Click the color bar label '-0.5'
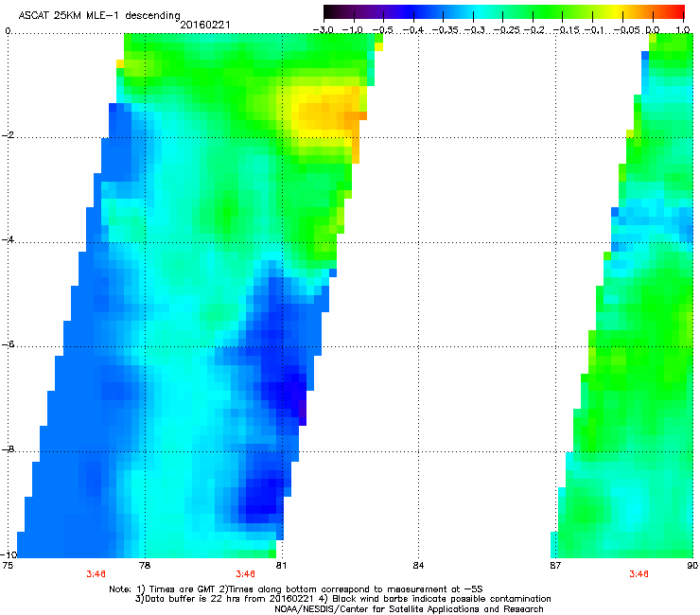 [382, 30]
